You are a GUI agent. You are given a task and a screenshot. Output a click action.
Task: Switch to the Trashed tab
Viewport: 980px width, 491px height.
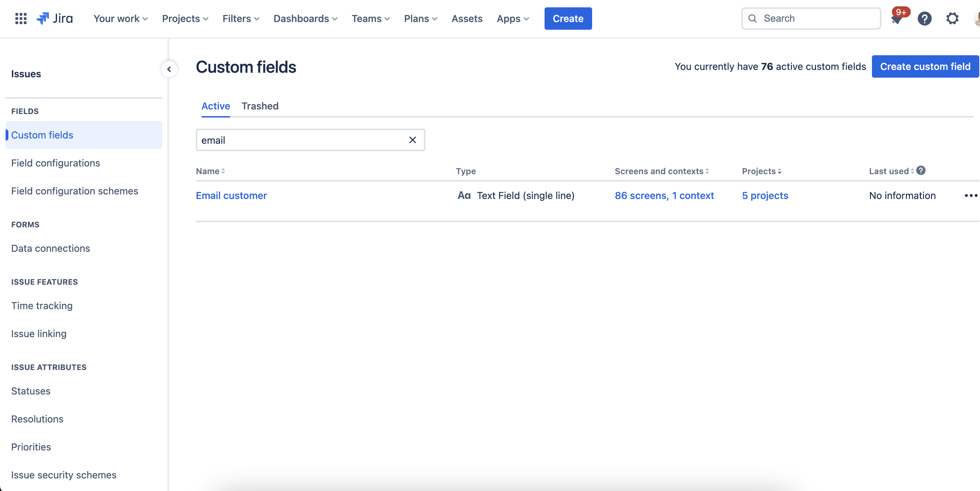(260, 106)
